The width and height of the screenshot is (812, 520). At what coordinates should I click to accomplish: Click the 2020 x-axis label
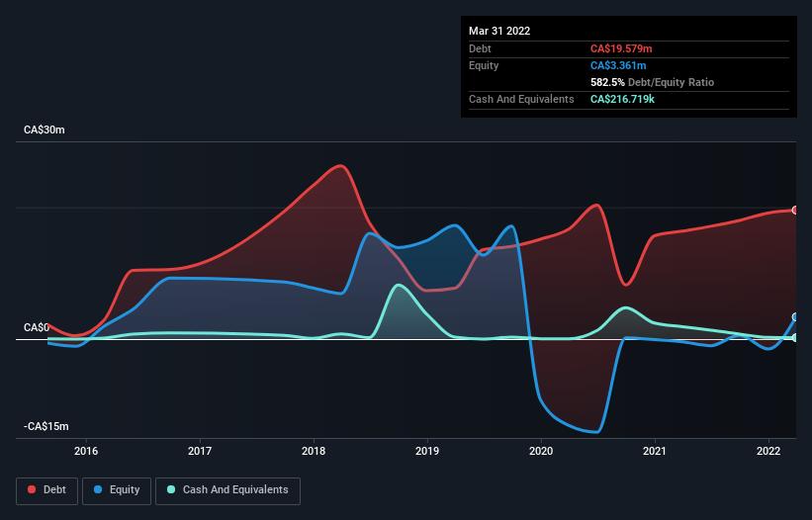541,451
